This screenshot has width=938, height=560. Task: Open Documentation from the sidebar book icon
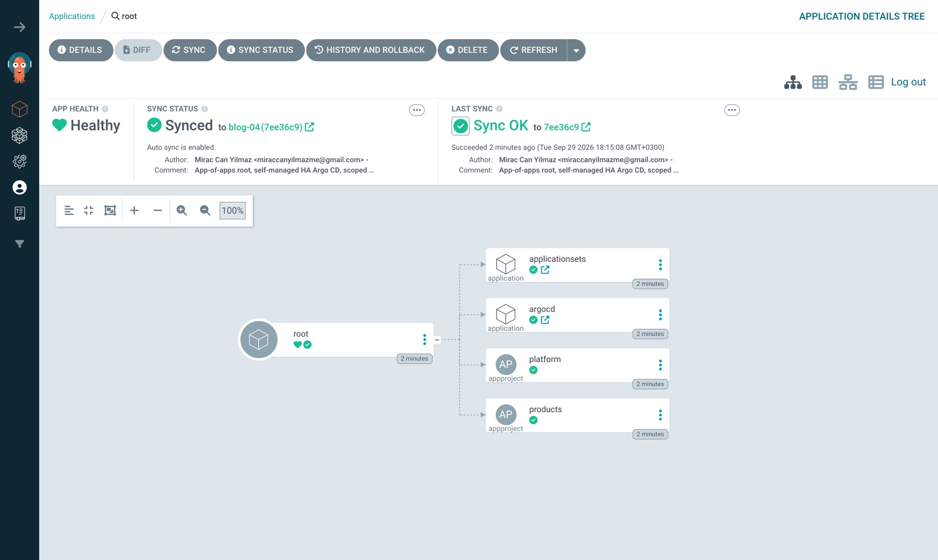point(19,213)
